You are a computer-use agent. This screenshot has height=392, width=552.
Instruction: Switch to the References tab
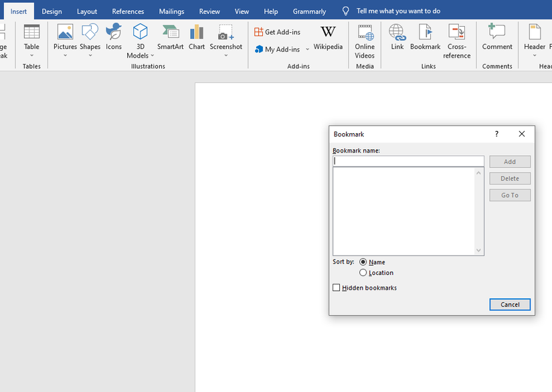pyautogui.click(x=127, y=11)
